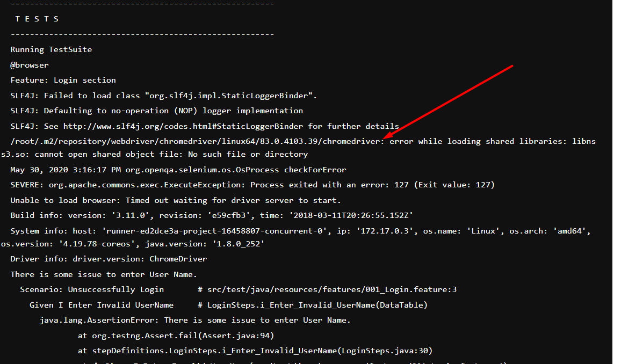Click the os.version '4.19.78-coreos' line
Image resolution: width=621 pixels, height=364 pixels.
point(132,244)
